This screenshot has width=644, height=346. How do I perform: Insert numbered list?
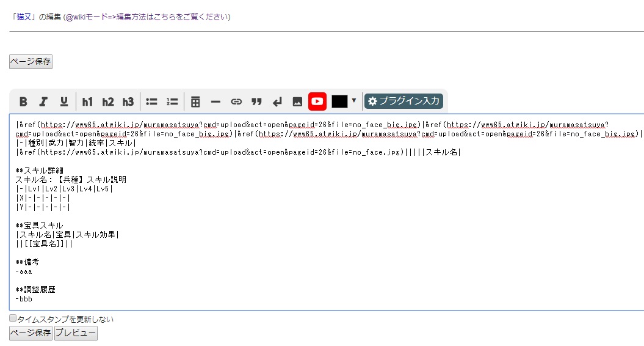pos(172,101)
